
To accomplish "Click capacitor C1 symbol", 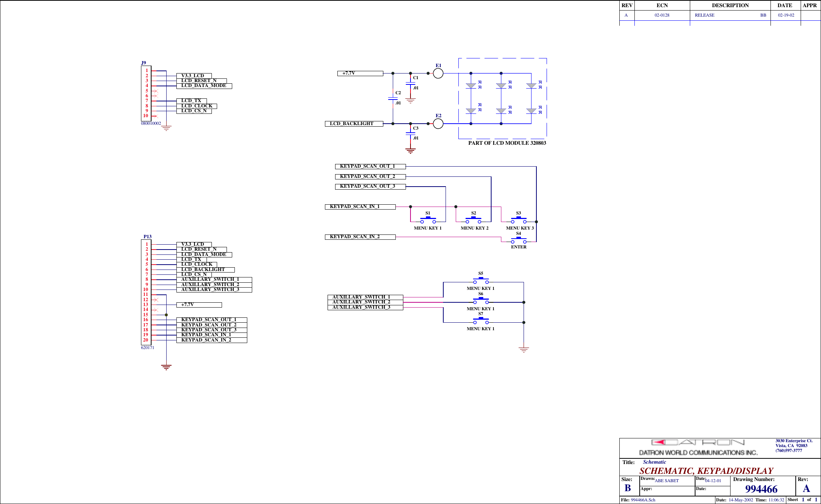I will (410, 84).
